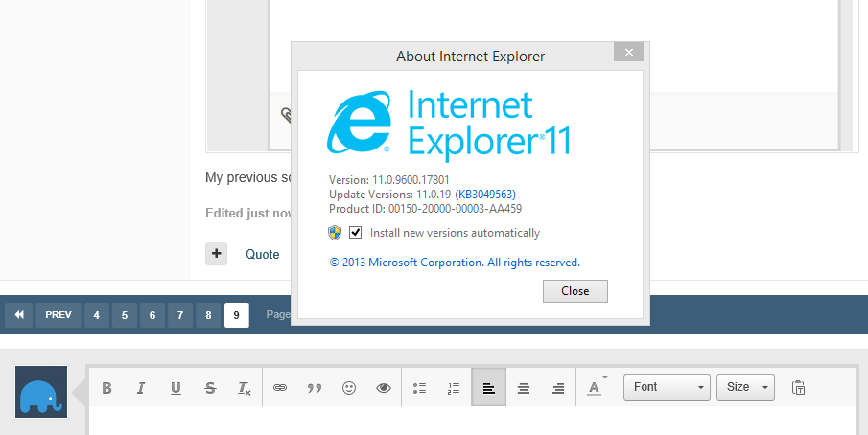This screenshot has width=868, height=435.
Task: Jump to first page with double arrow
Action: click(x=19, y=315)
